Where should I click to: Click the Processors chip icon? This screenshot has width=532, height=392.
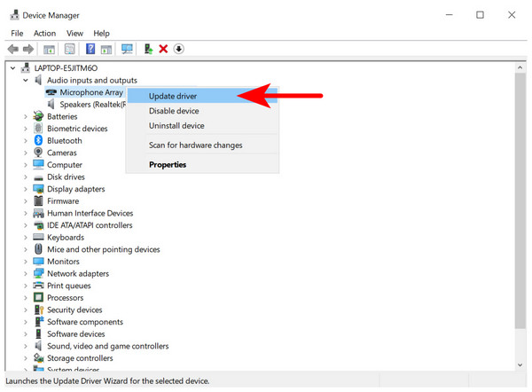(38, 297)
